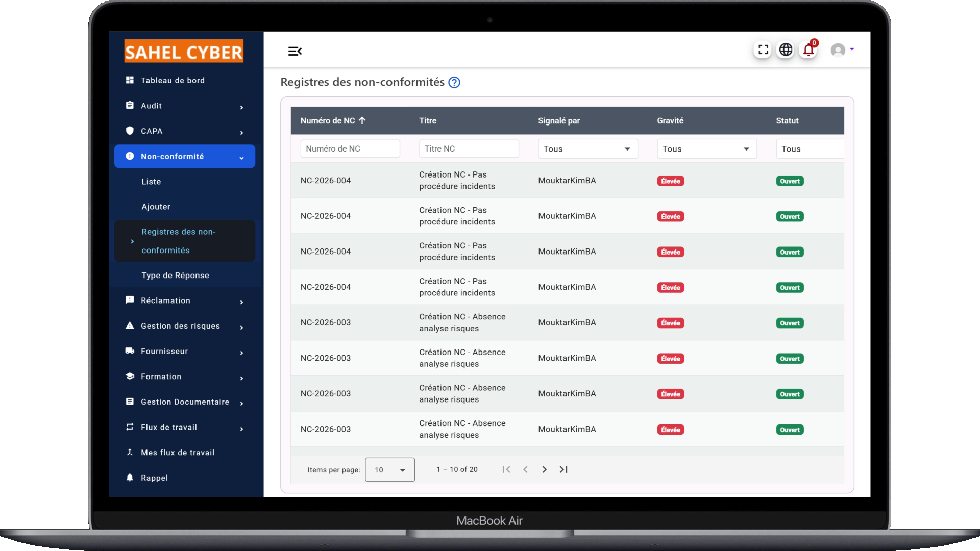Click the Flux de travail loop icon

pos(130,427)
